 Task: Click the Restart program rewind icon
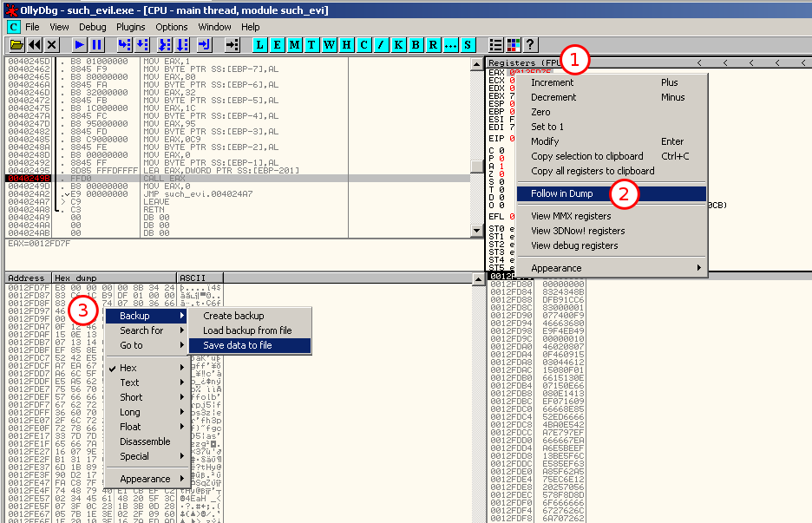pyautogui.click(x=35, y=44)
